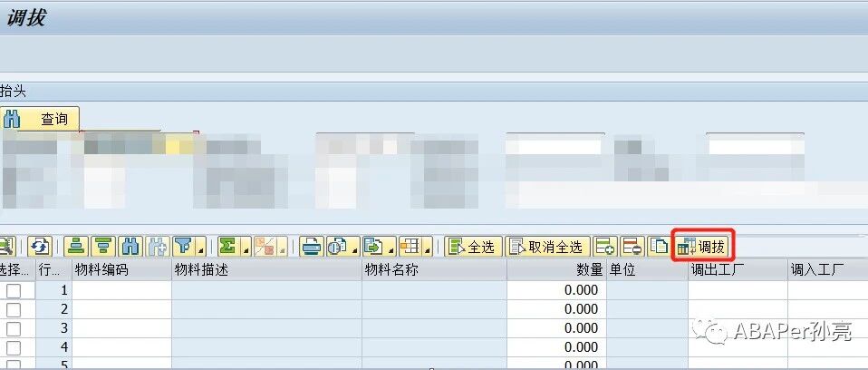Apply a filter with the funnel icon
Image resolution: width=868 pixels, height=370 pixels.
click(x=183, y=246)
